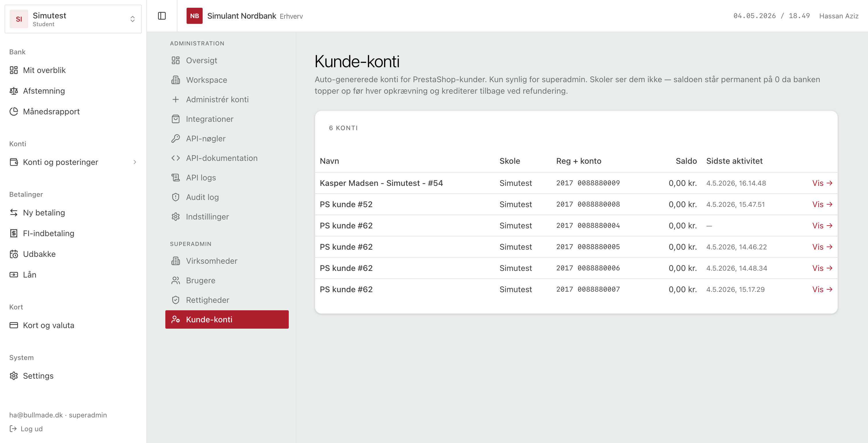Click the Sidste aktivitet column header

(x=734, y=161)
